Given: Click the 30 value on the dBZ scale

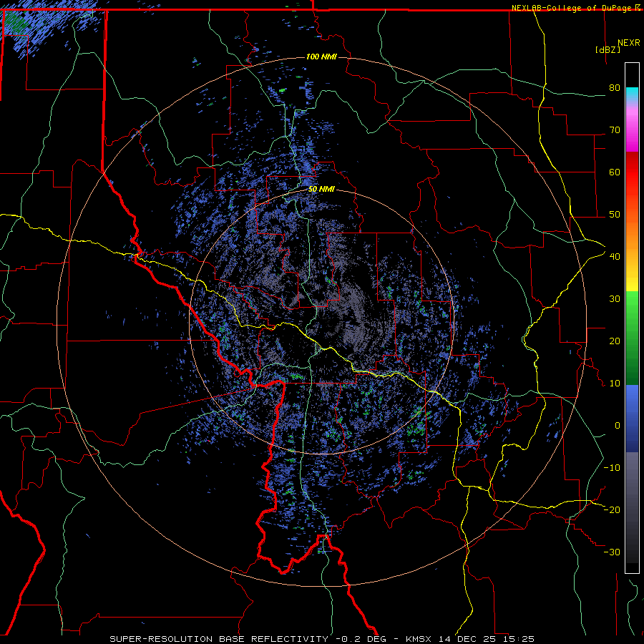Looking at the screenshot, I should click(615, 299).
